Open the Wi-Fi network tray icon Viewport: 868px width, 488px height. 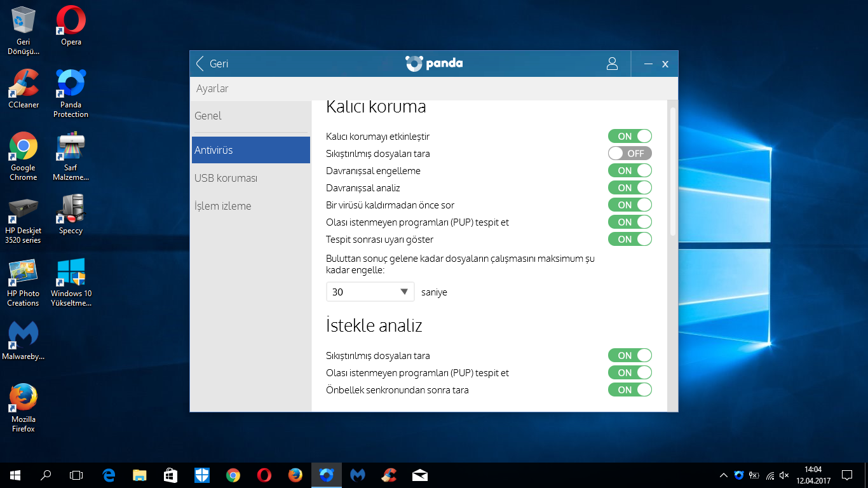[770, 475]
